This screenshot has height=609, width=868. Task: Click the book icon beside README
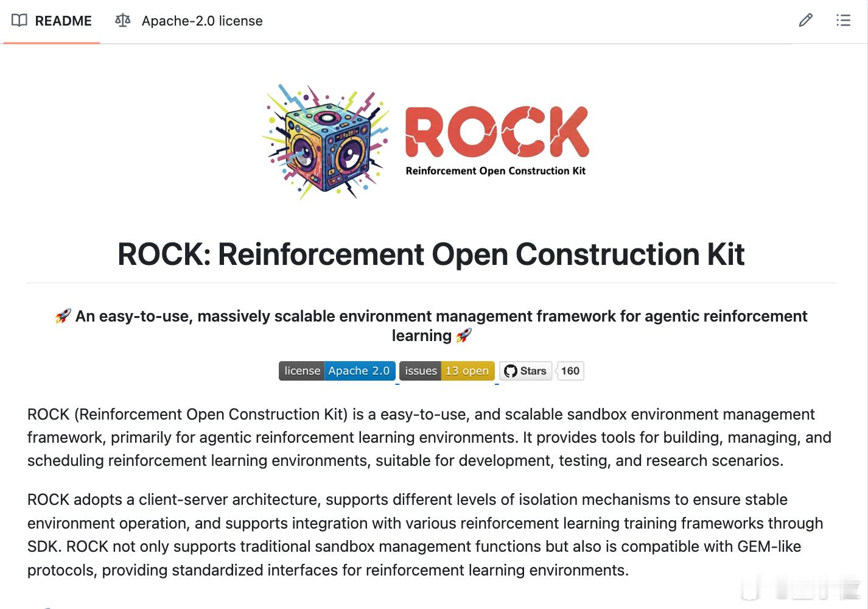19,21
